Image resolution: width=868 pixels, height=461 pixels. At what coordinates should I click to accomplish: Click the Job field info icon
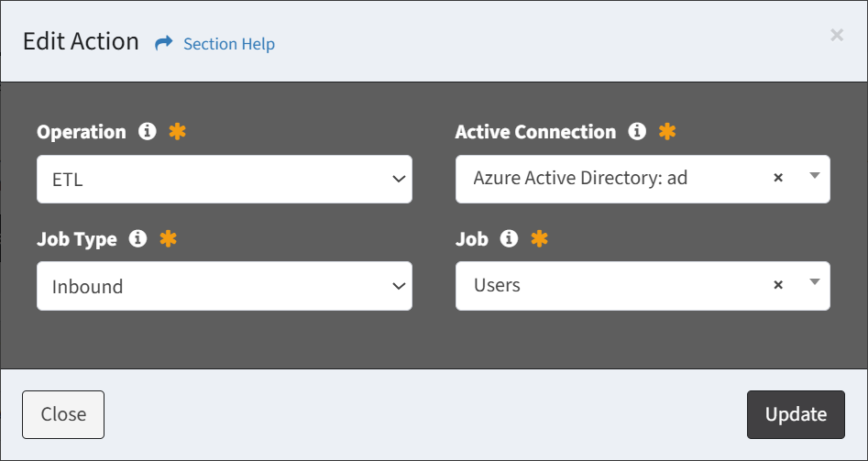pyautogui.click(x=509, y=238)
